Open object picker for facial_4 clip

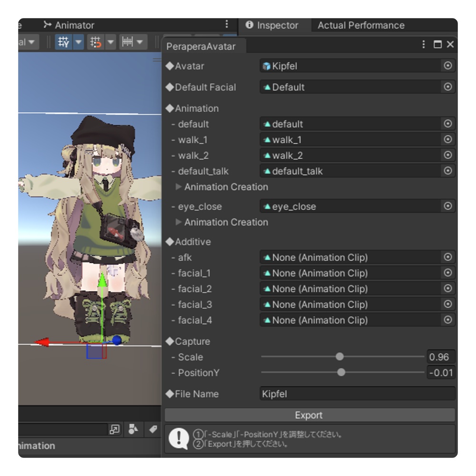[448, 320]
